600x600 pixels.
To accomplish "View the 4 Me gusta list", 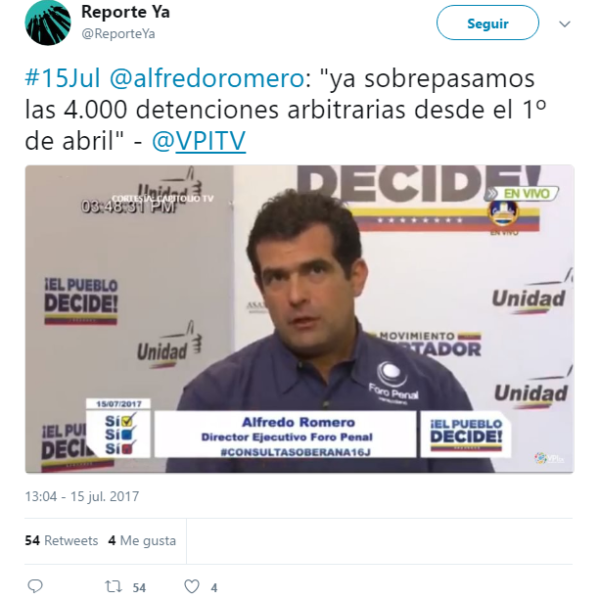I will point(142,540).
